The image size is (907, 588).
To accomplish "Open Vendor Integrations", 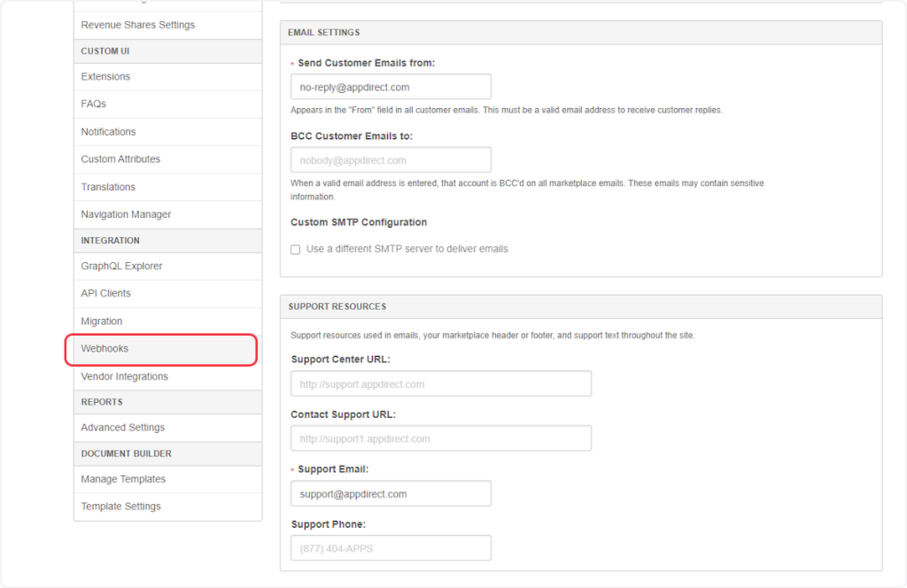I will tap(124, 376).
